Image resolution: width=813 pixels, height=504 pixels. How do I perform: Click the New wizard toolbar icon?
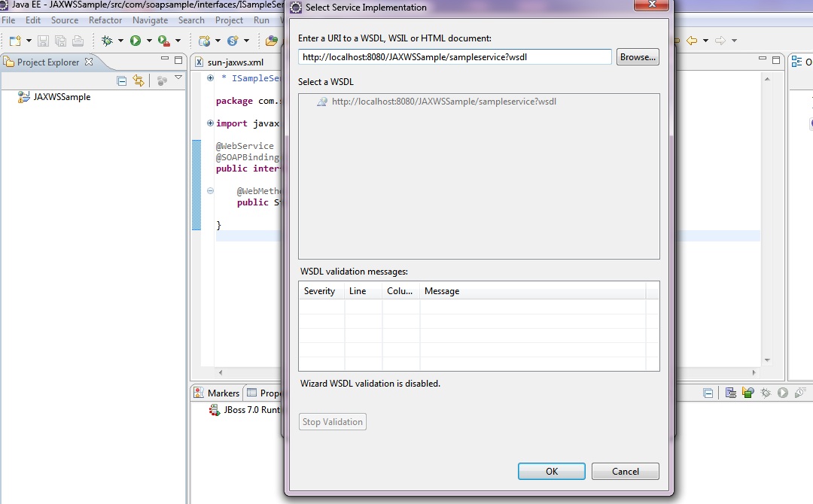(15, 41)
